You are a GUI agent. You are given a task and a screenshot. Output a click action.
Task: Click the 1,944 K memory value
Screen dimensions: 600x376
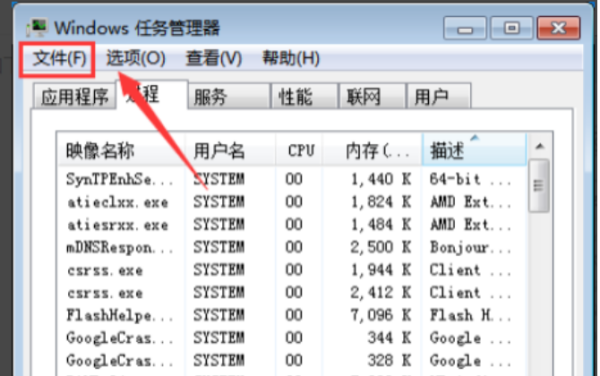(x=381, y=270)
